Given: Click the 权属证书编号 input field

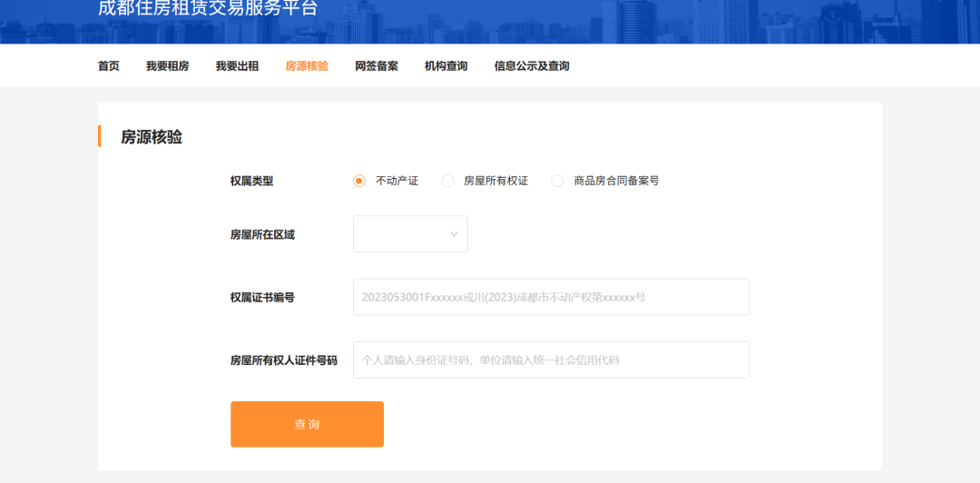Looking at the screenshot, I should coord(552,297).
